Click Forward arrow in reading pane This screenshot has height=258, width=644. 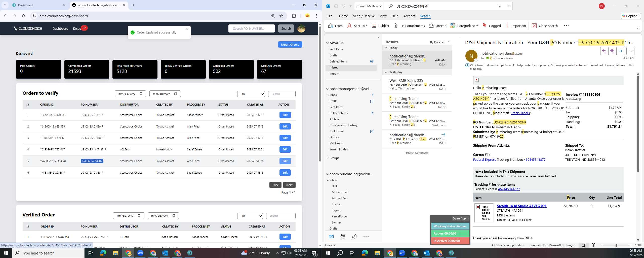click(620, 51)
